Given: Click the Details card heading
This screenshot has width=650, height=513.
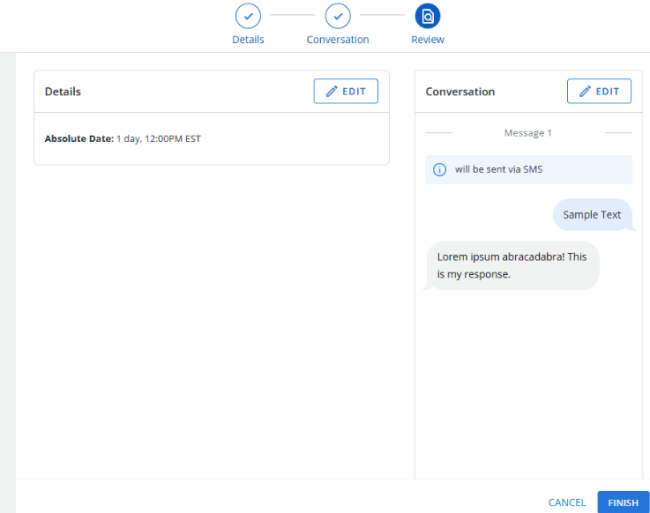Looking at the screenshot, I should pyautogui.click(x=63, y=92).
